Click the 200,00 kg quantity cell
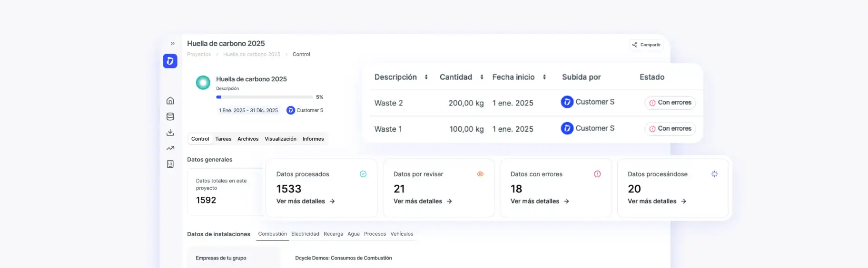Viewport: 868px width, 268px height. [466, 103]
